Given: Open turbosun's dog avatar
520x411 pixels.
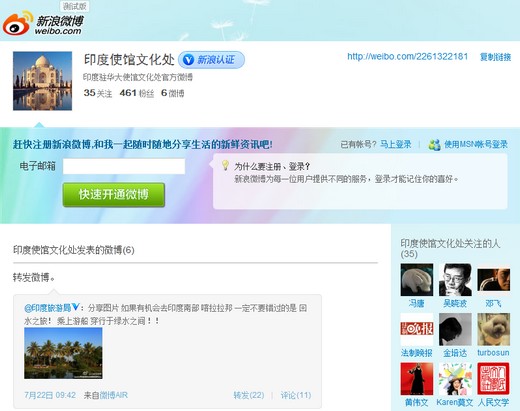Looking at the screenshot, I should click(x=493, y=329).
